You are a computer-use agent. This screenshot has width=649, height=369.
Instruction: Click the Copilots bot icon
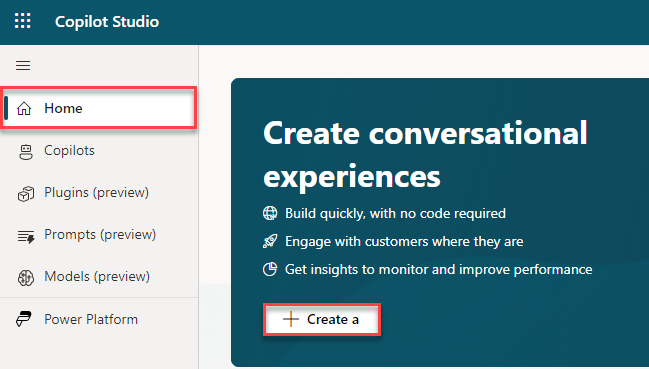(x=26, y=151)
